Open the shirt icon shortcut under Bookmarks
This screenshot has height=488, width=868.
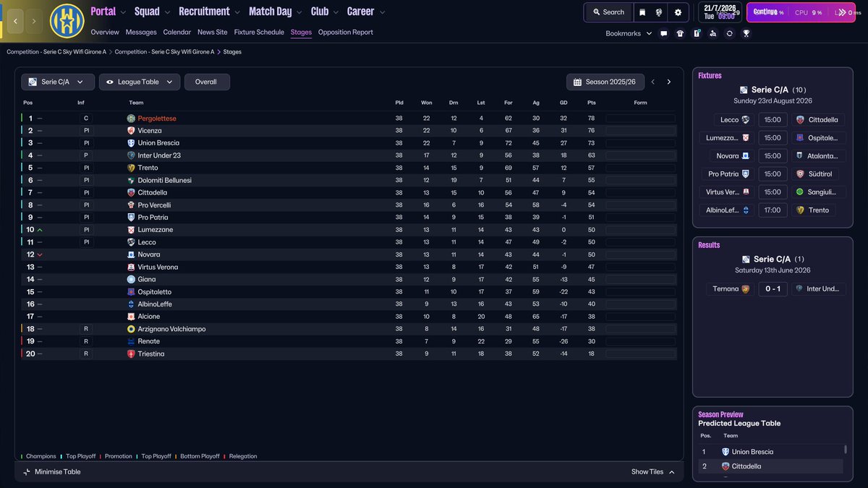tap(680, 33)
